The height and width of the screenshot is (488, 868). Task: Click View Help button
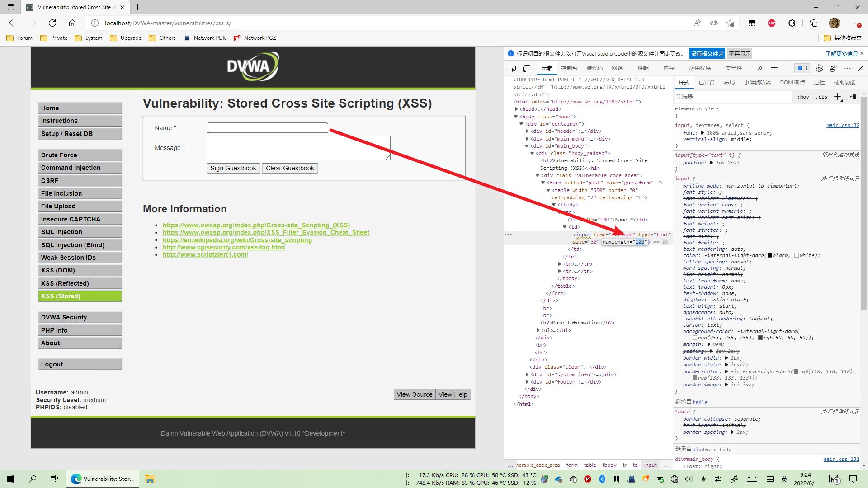point(453,394)
